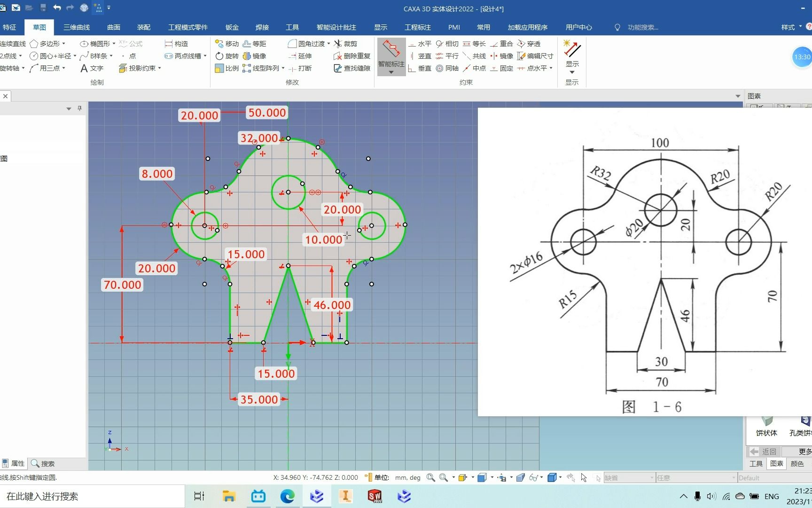Viewport: 812px width, 508px height.
Task: Select the 旋转 rotate tool
Action: (227, 56)
